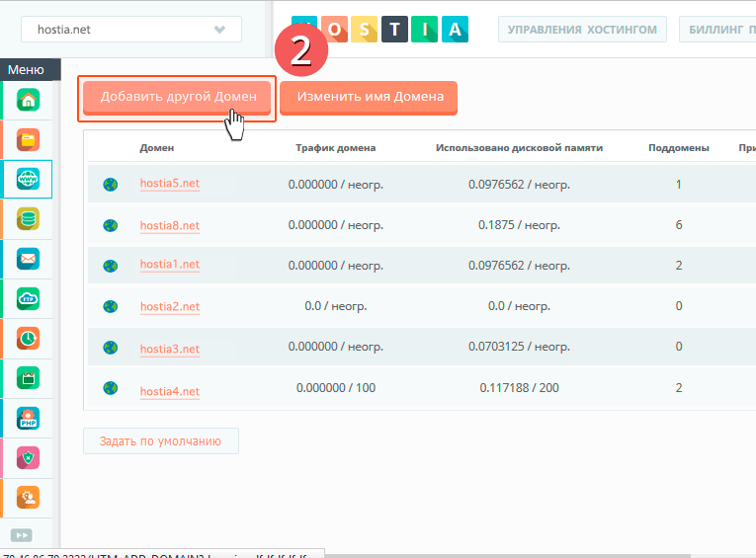Click the subdomain count 6 for hostia8.net
The image size is (756, 558).
(679, 225)
